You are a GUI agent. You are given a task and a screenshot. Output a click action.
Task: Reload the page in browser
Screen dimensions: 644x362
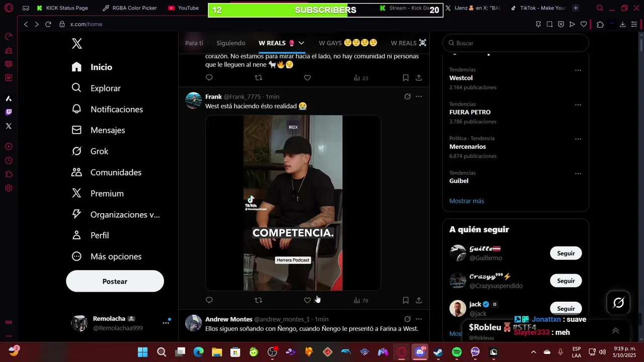pyautogui.click(x=48, y=24)
